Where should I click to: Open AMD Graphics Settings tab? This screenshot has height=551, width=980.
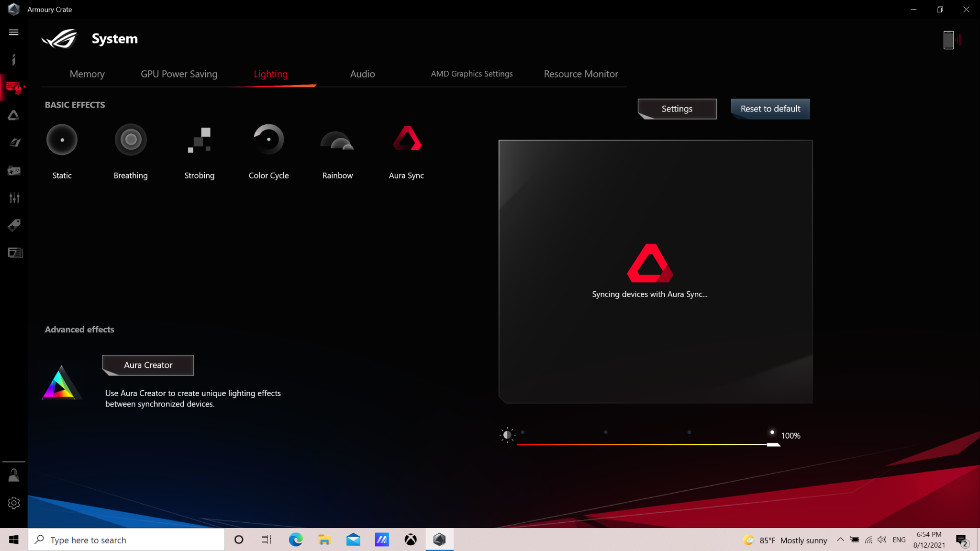click(472, 74)
